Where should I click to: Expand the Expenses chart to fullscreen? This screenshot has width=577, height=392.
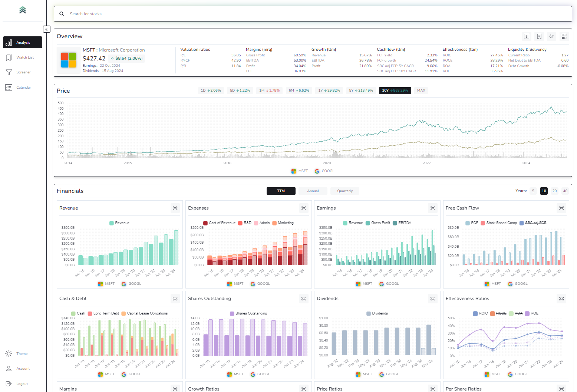(304, 208)
